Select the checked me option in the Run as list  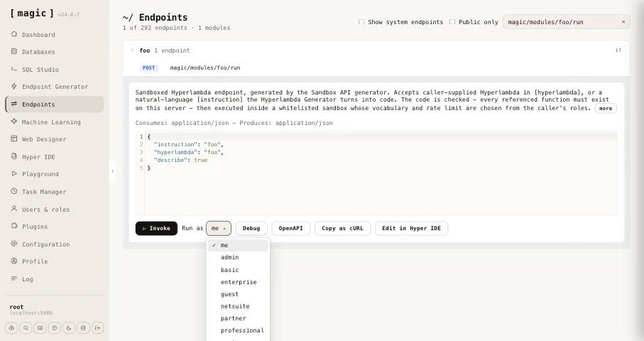238,245
